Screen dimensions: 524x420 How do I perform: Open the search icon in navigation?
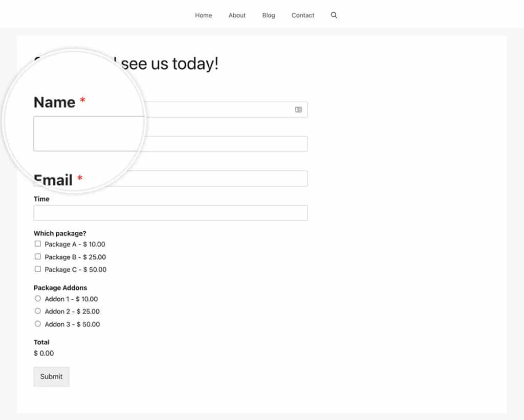click(x=334, y=15)
